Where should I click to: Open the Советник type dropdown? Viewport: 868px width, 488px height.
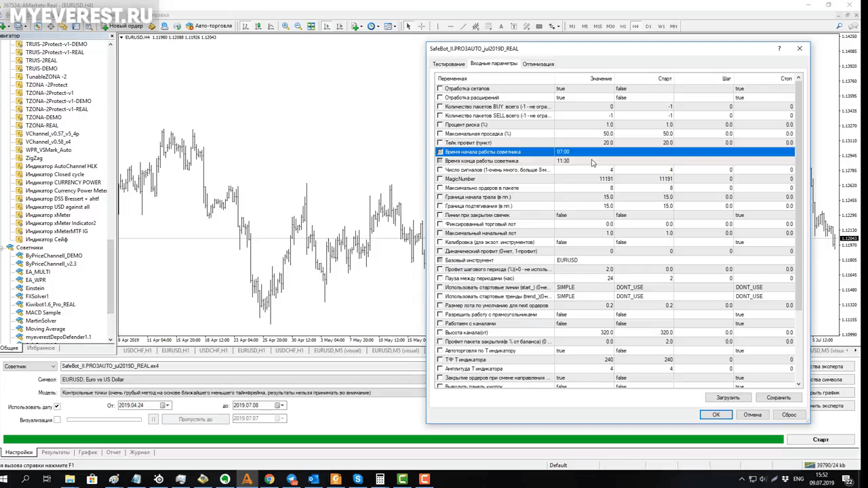[29, 366]
